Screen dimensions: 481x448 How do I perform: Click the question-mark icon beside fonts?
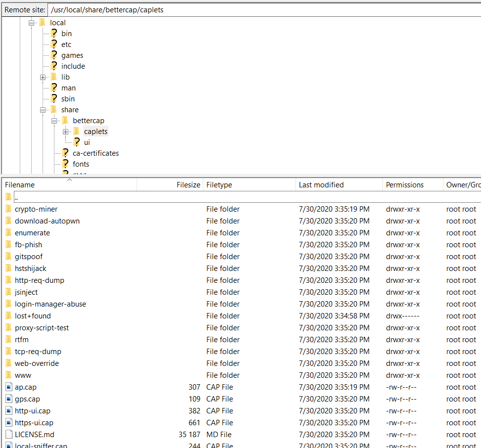[65, 164]
